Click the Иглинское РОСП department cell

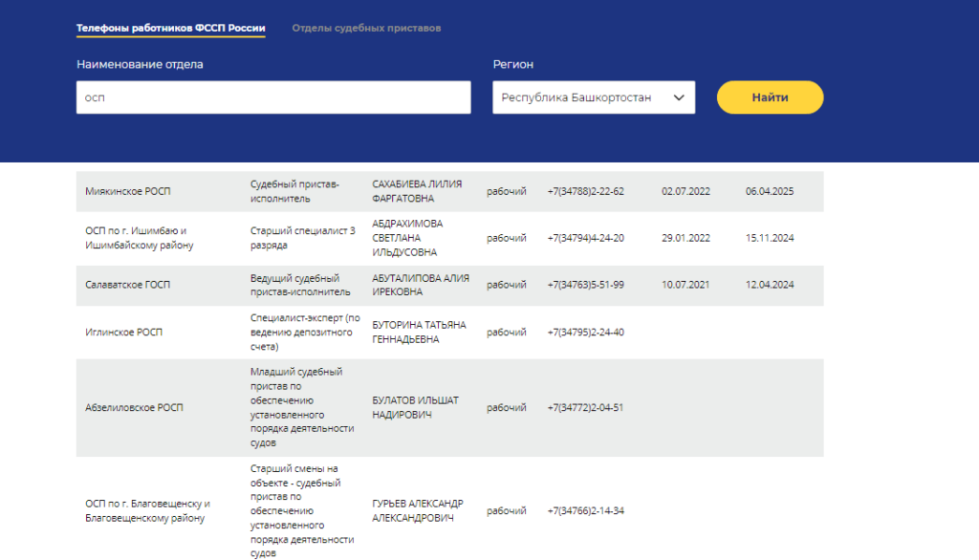point(124,332)
